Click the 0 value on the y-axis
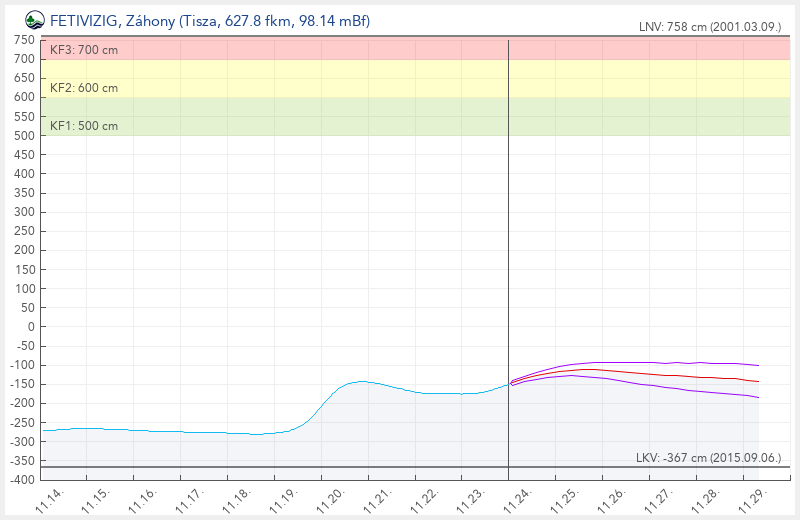Image resolution: width=800 pixels, height=520 pixels. tap(30, 326)
